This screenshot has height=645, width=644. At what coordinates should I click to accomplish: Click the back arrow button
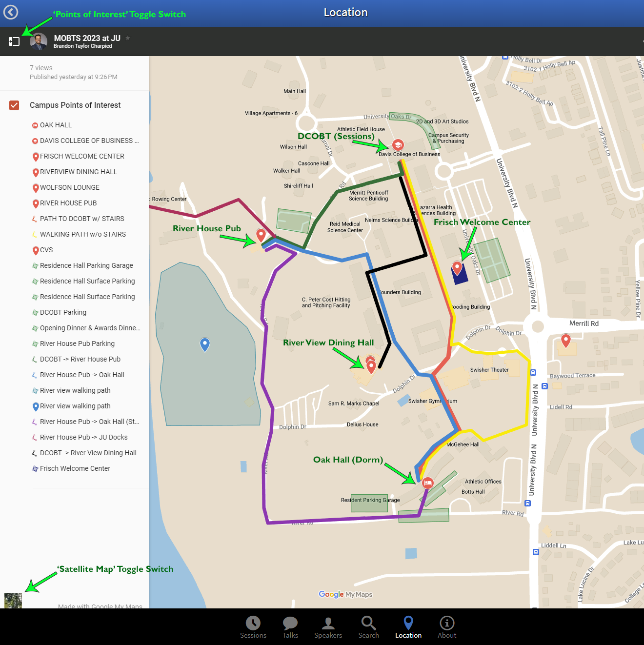[x=11, y=12]
